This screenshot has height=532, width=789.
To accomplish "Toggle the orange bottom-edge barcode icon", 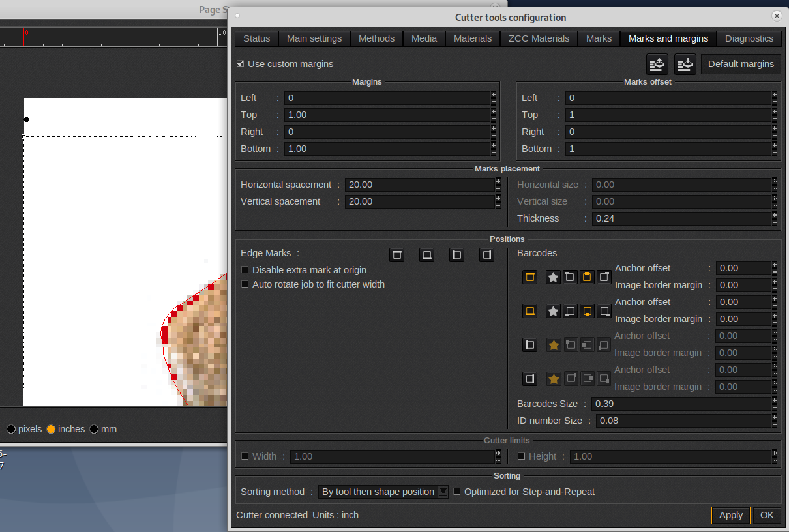I will pyautogui.click(x=529, y=311).
